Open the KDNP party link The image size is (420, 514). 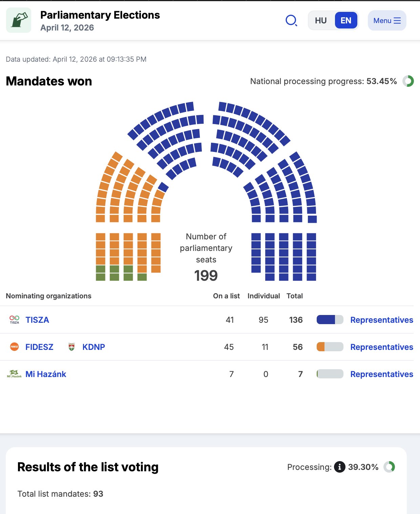(x=93, y=347)
